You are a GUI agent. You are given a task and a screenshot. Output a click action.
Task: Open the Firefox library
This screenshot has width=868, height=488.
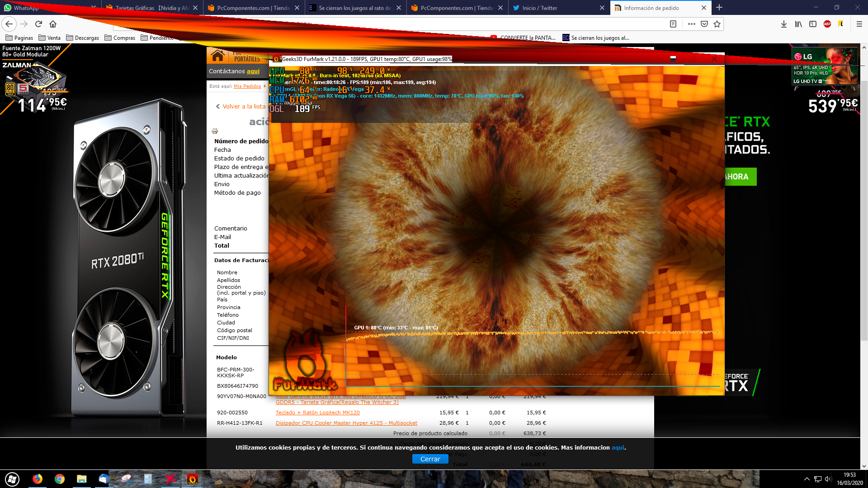[798, 24]
